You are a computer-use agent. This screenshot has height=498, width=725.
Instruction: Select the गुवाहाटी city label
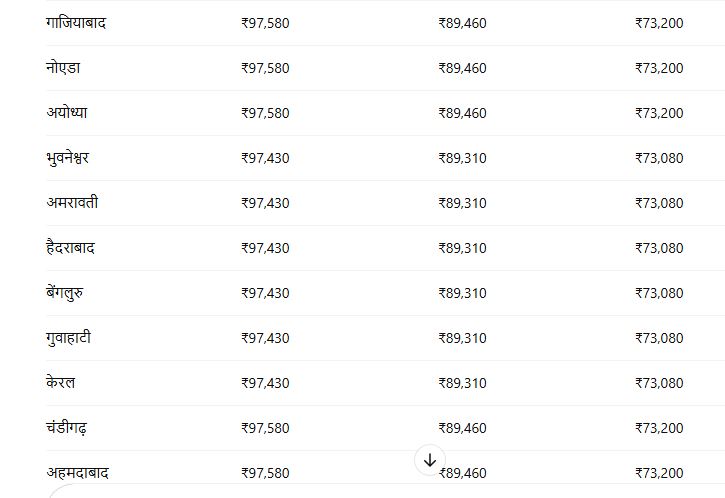click(x=68, y=338)
